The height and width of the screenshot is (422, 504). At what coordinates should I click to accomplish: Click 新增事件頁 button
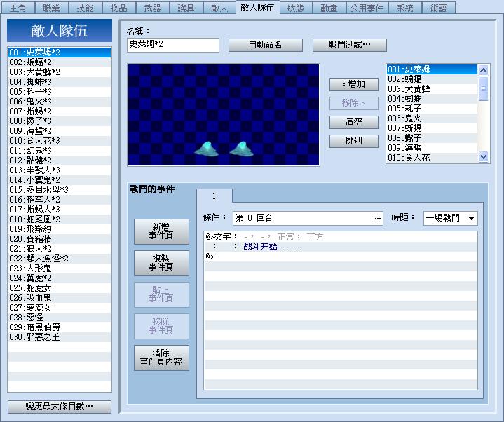[x=161, y=231]
